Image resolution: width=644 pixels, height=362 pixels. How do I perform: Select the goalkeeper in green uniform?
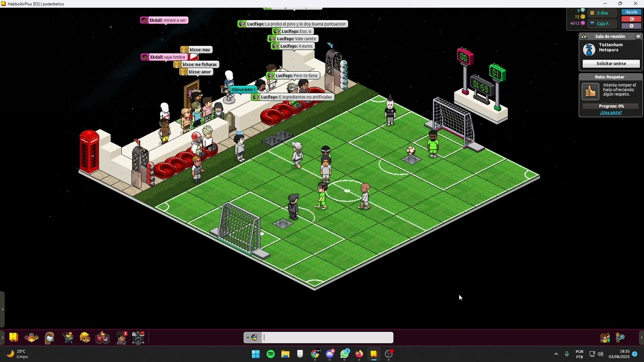pyautogui.click(x=433, y=143)
